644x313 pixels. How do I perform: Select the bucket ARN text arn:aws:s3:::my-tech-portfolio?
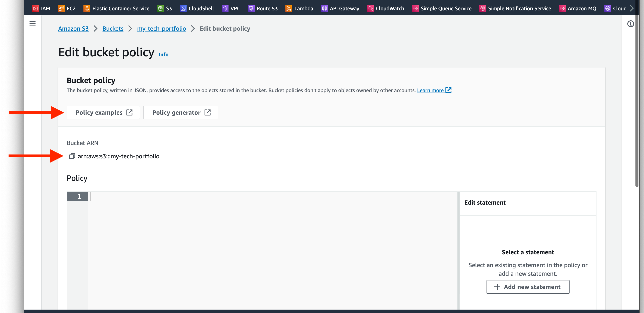[119, 156]
